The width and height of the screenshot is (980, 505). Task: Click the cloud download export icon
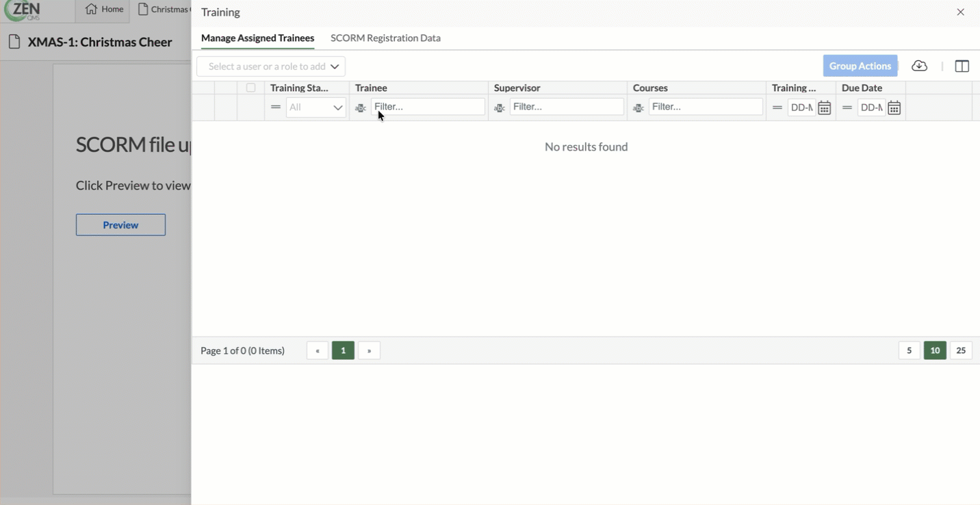[x=920, y=66]
